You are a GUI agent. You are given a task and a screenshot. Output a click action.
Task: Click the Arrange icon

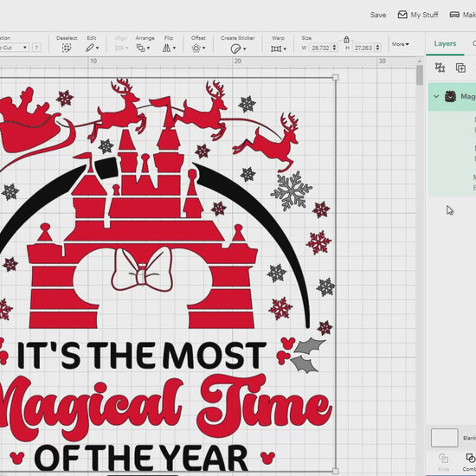(140, 48)
